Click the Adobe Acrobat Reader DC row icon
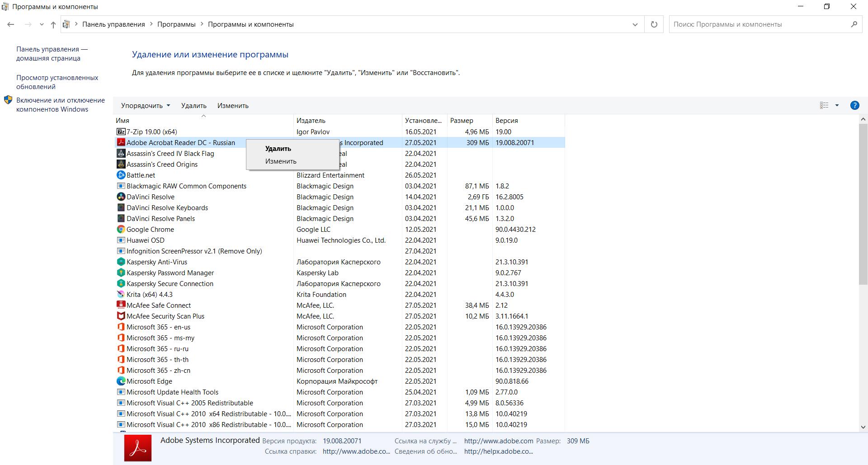868x465 pixels. pos(121,142)
